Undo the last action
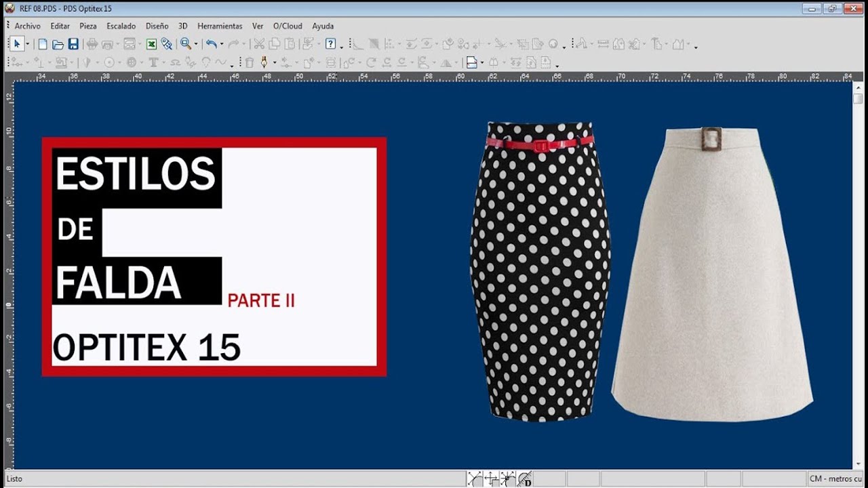This screenshot has height=488, width=868. pyautogui.click(x=211, y=44)
